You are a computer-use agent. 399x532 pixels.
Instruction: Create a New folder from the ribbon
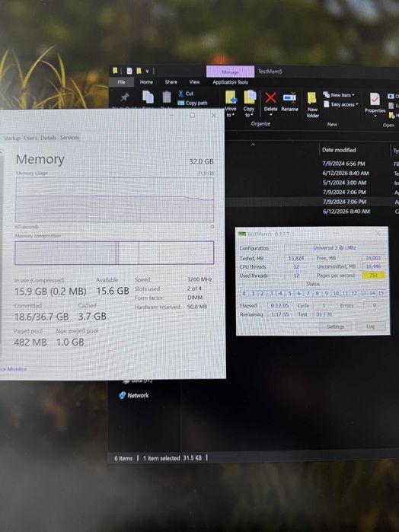(x=312, y=104)
